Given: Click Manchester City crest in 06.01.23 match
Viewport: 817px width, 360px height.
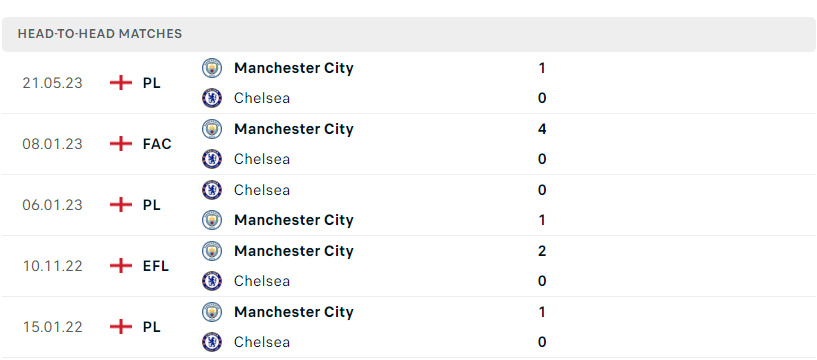Looking at the screenshot, I should [x=212, y=220].
